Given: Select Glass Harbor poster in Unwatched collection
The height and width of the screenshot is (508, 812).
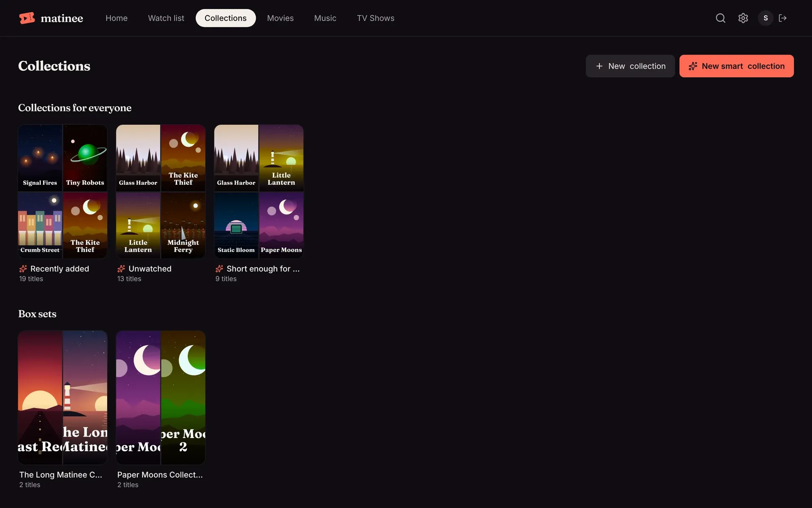Looking at the screenshot, I should (138, 158).
